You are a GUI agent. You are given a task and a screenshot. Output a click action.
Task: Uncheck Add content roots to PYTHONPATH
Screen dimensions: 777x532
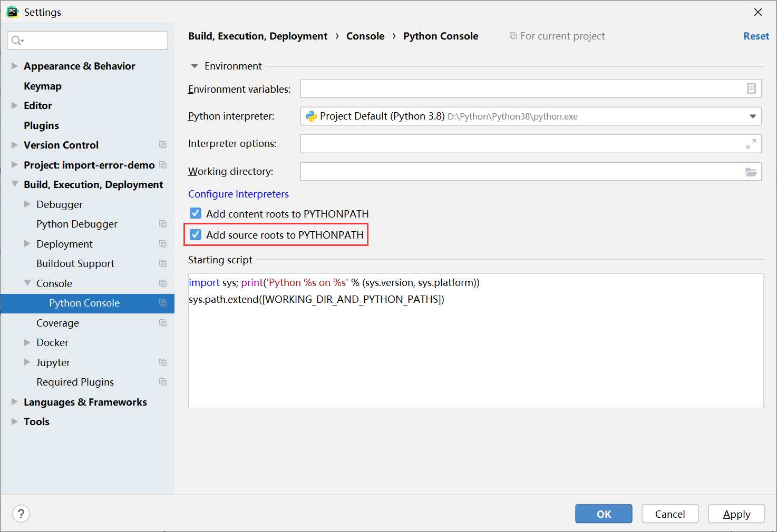coord(196,213)
